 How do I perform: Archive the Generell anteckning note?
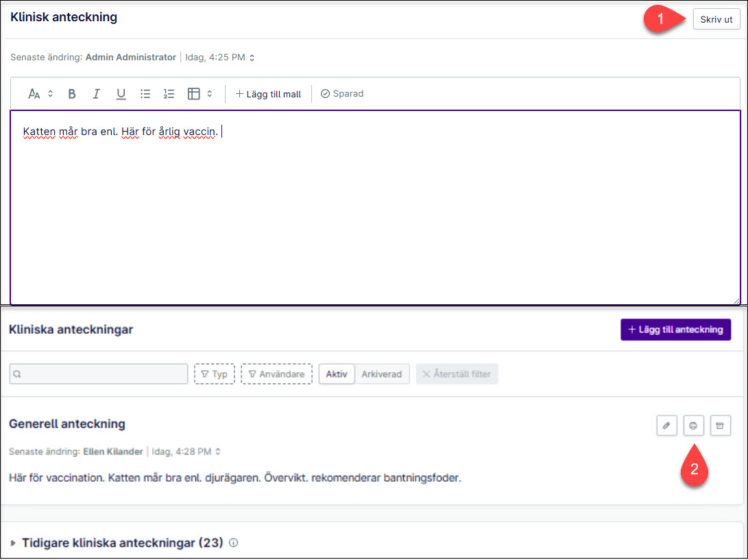[x=721, y=426]
